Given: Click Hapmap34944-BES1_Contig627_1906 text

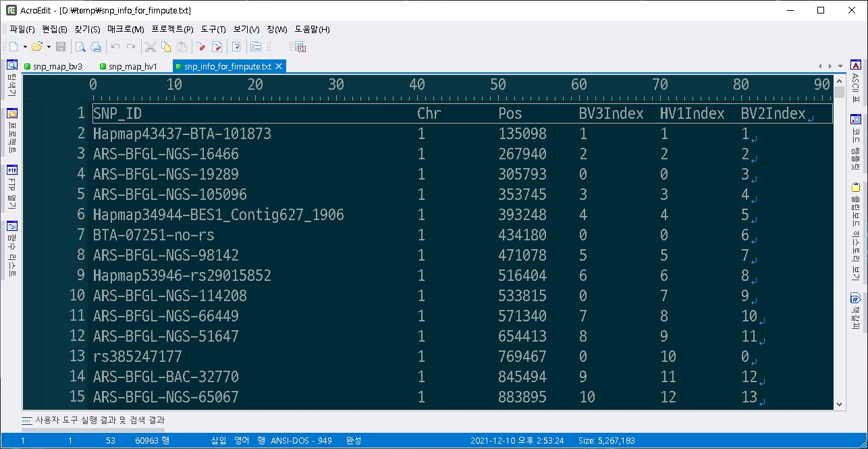Looking at the screenshot, I should click(219, 215).
